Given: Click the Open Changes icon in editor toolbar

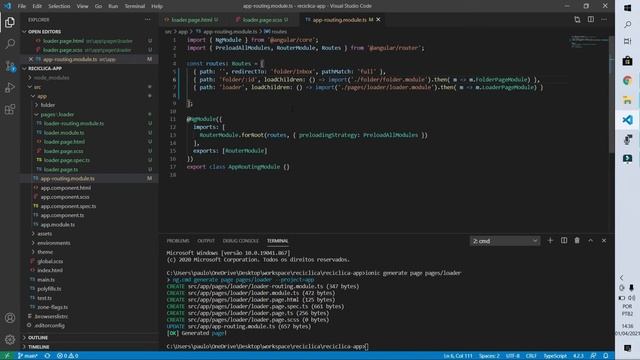Looking at the screenshot, I should click(x=577, y=20).
